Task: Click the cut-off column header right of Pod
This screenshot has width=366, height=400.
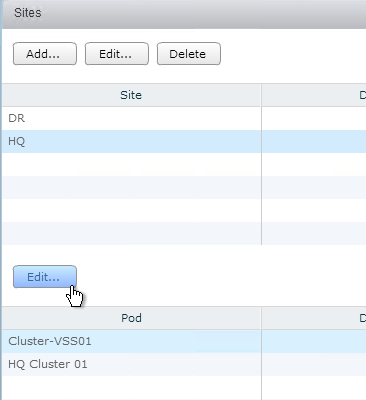Action: [x=314, y=318]
